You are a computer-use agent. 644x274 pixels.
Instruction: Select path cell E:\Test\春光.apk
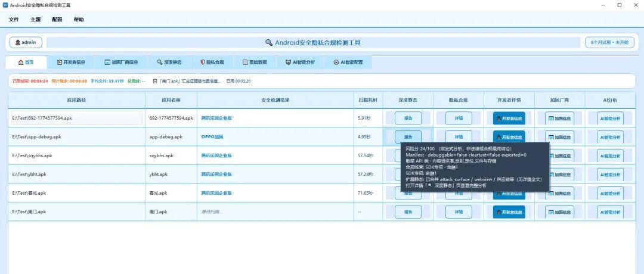[76, 193]
